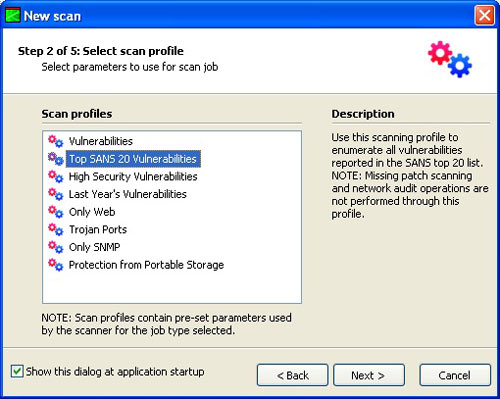Go back with the < Back button
This screenshot has height=399, width=500.
point(292,375)
